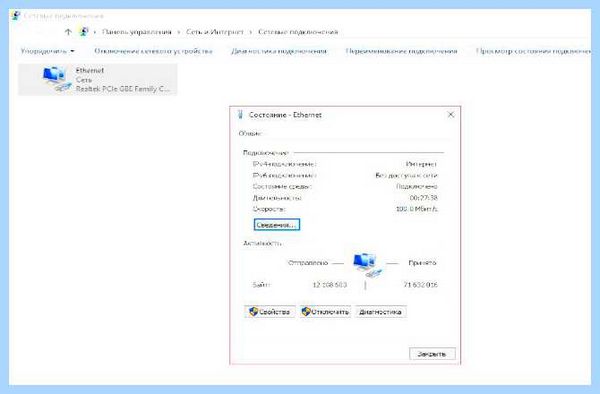Image resolution: width=600 pixels, height=394 pixels.
Task: Go to Панель управления breadcrumb
Action: click(x=137, y=32)
